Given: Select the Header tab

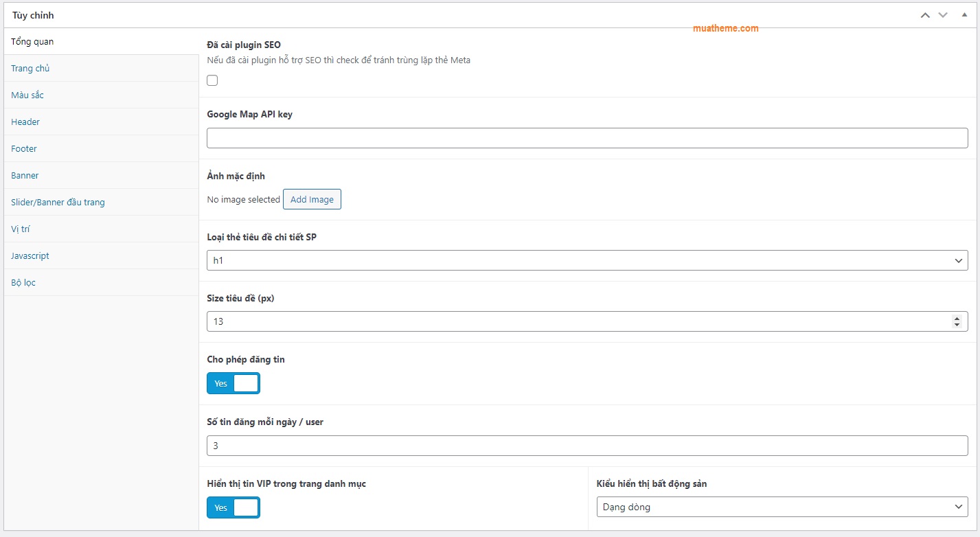Looking at the screenshot, I should (x=25, y=122).
